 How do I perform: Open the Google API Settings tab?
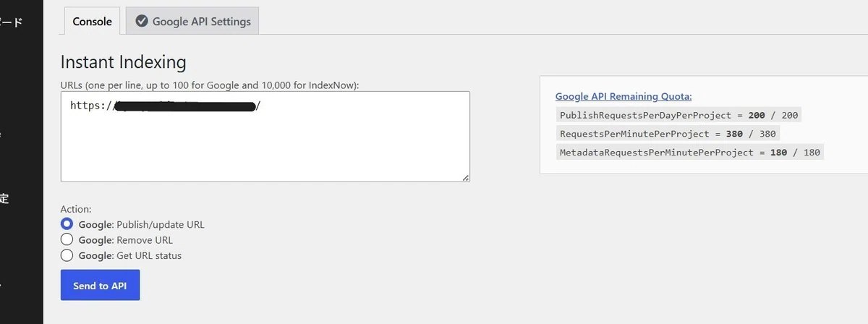192,21
